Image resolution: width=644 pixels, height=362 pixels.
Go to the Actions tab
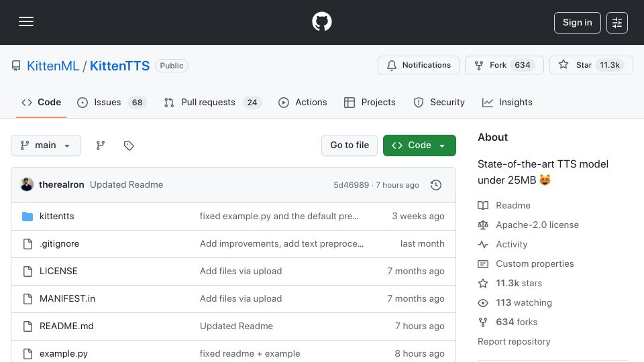(x=303, y=102)
